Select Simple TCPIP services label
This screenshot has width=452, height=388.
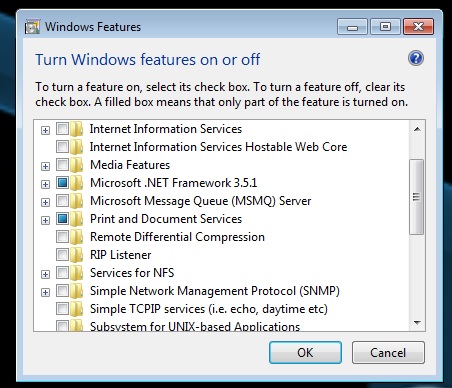coord(209,309)
